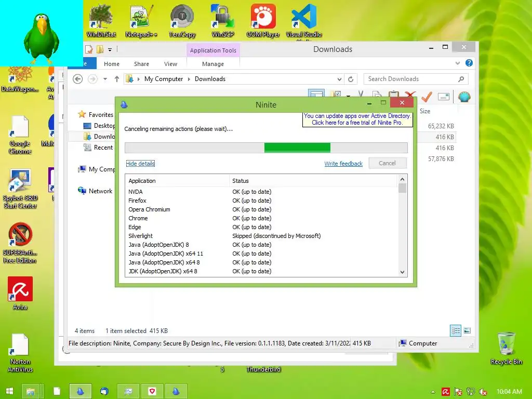Open WinDirStat desktop shortcut

pyautogui.click(x=101, y=20)
